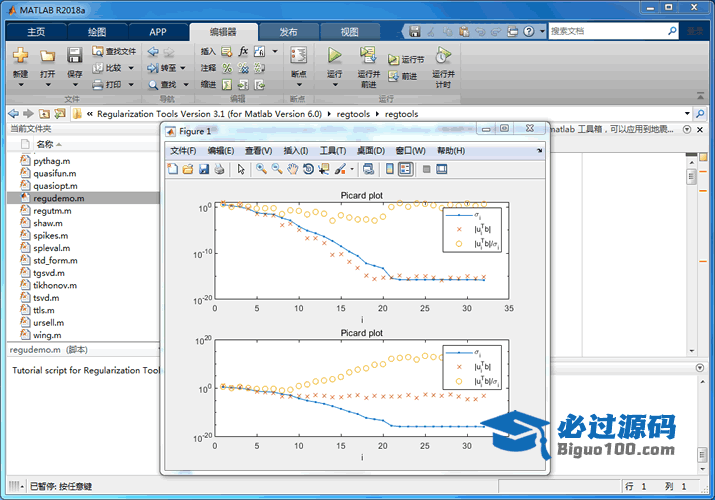Click the Open folder icon in the ribbon
This screenshot has width=715, height=500.
pyautogui.click(x=47, y=56)
